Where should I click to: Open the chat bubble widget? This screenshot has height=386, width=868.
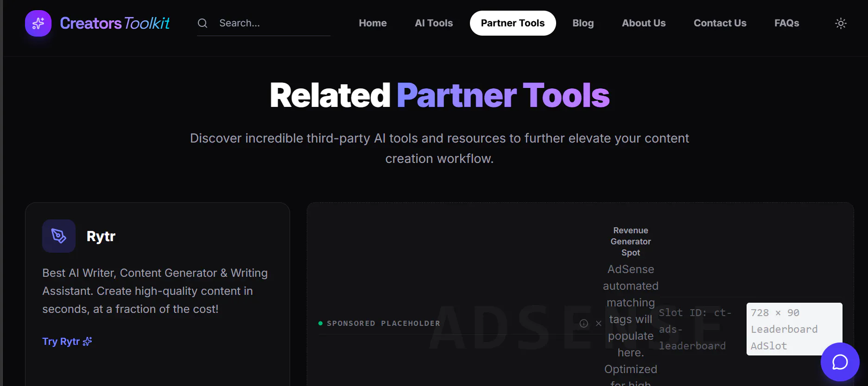coord(840,362)
